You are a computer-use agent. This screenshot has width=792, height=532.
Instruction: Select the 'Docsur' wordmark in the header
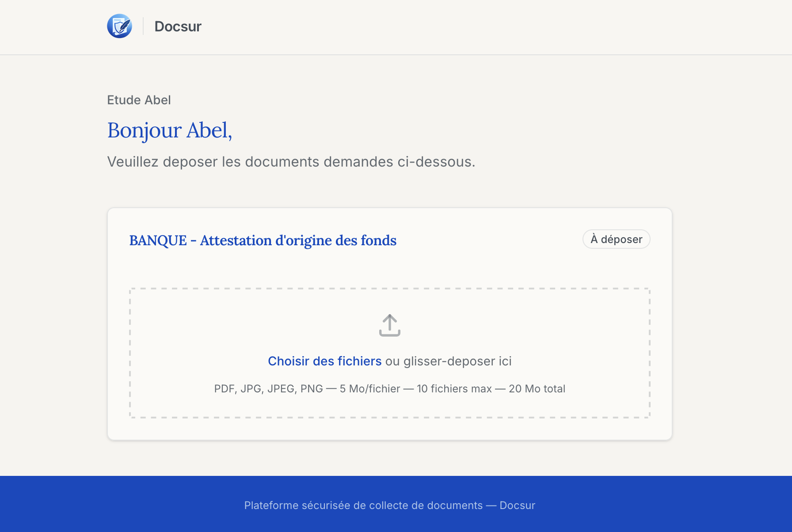tap(178, 26)
